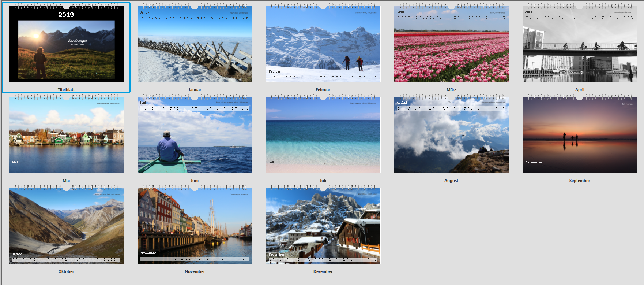Open the Januar snowy fence page

(x=195, y=44)
